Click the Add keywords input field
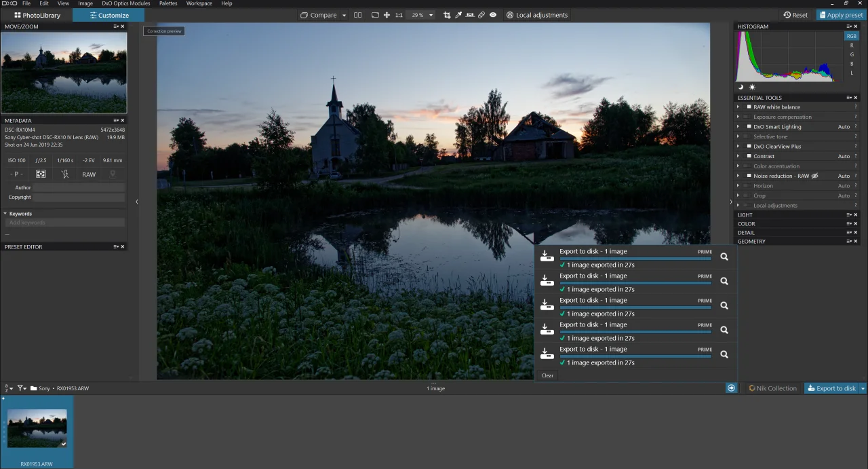This screenshot has width=868, height=469. (x=65, y=223)
